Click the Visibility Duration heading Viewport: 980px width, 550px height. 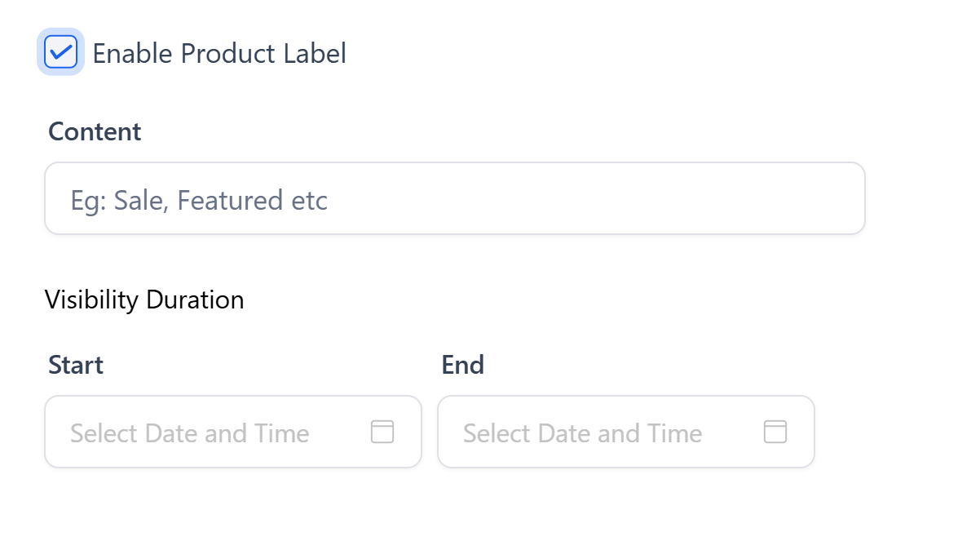[x=145, y=299]
